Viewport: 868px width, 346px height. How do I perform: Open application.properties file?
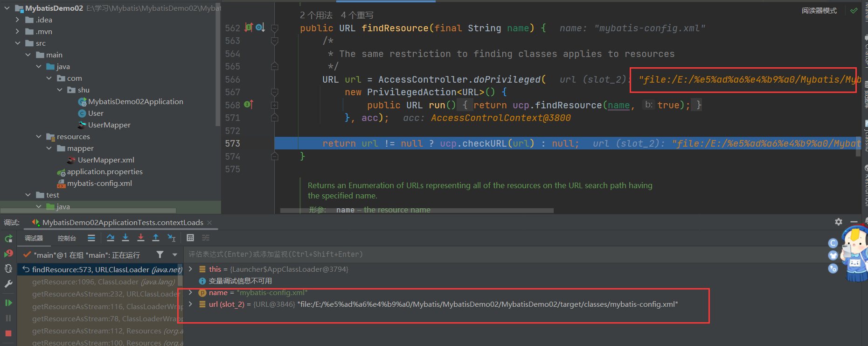(x=104, y=171)
